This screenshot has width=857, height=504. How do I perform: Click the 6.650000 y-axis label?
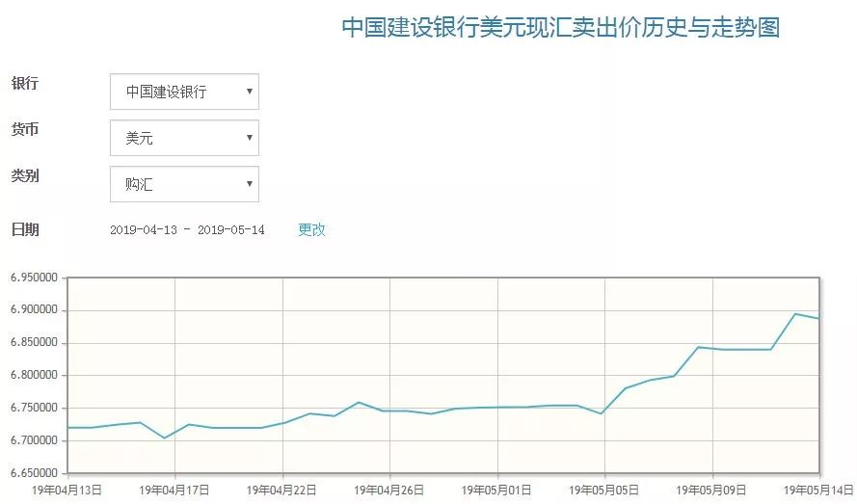(34, 473)
